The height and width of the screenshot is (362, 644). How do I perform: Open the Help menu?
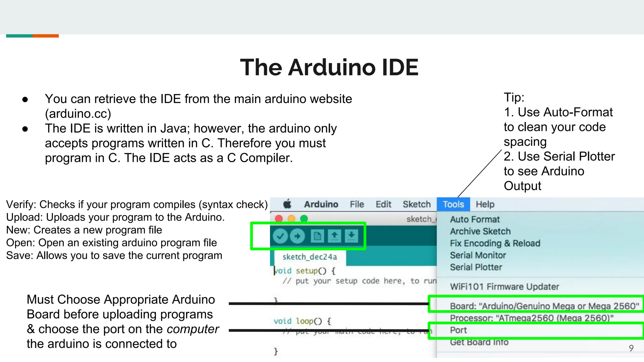485,204
